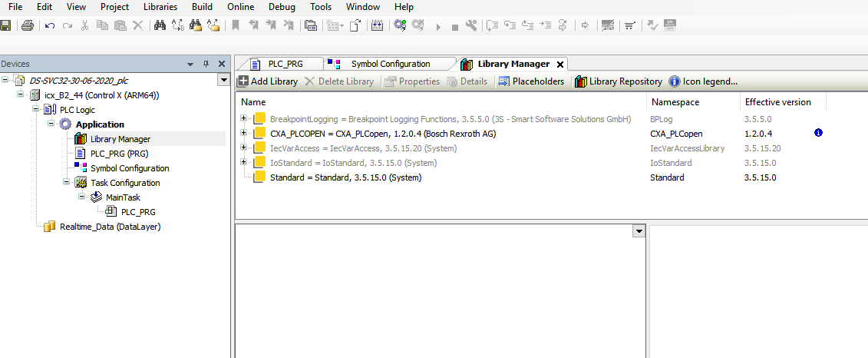Click the Undo arrow icon
The height and width of the screenshot is (358, 868).
[x=50, y=25]
